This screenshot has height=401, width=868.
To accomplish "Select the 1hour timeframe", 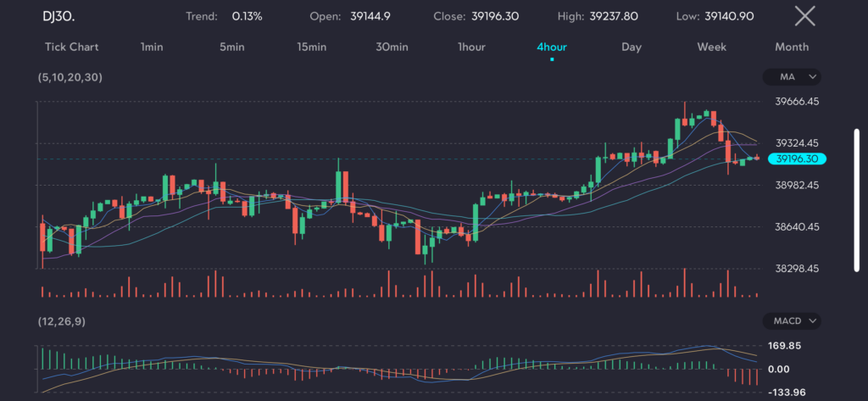I will (471, 47).
